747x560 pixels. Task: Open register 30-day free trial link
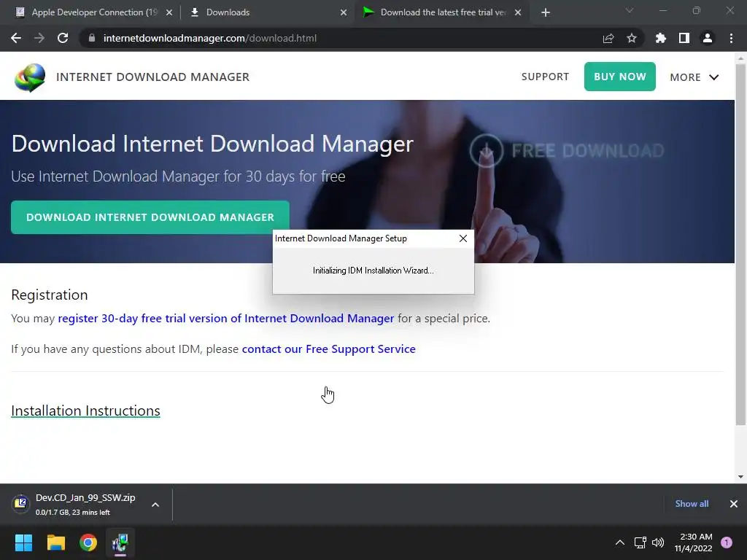(x=226, y=318)
